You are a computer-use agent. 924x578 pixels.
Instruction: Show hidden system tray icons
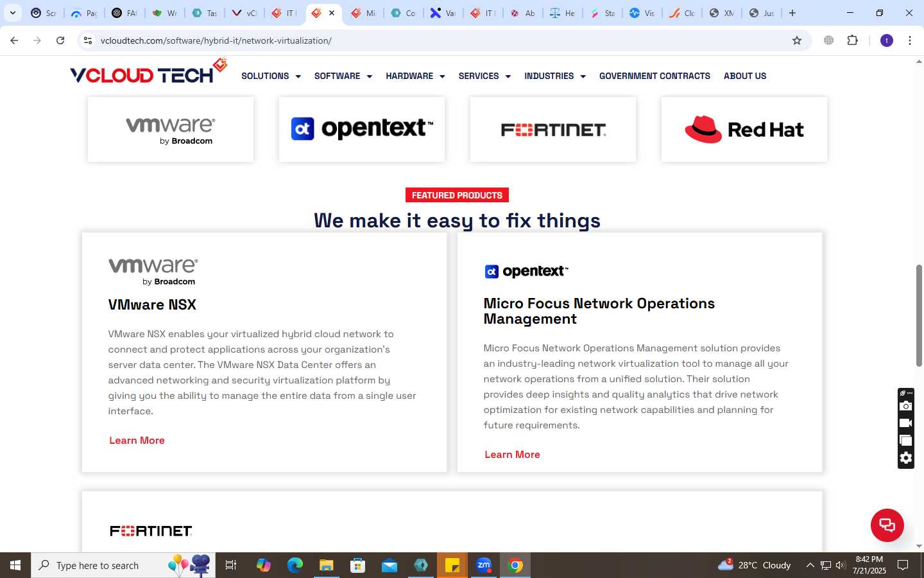[x=810, y=565]
